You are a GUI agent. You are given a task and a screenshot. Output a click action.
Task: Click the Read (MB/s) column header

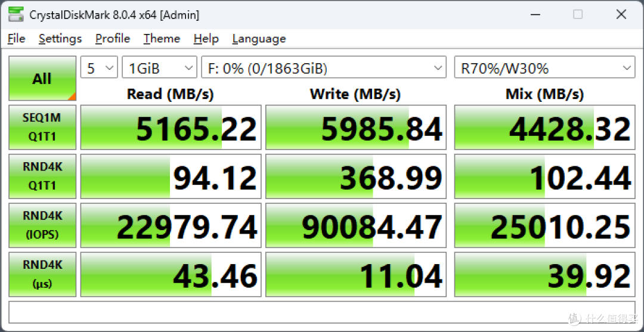[x=171, y=94]
